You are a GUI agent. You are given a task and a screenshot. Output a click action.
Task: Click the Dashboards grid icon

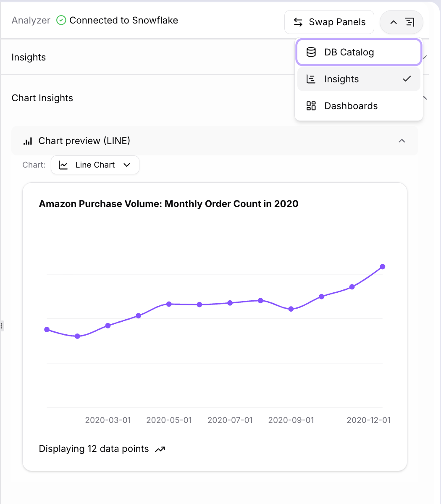point(311,106)
